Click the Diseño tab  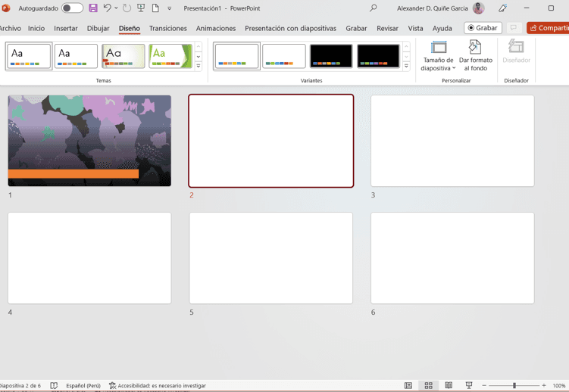(x=130, y=28)
